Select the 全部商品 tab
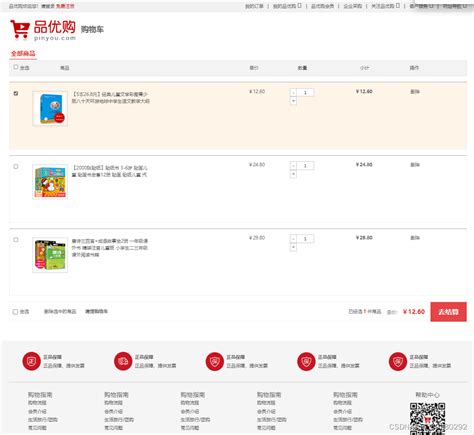This screenshot has height=435, width=474. pos(23,53)
